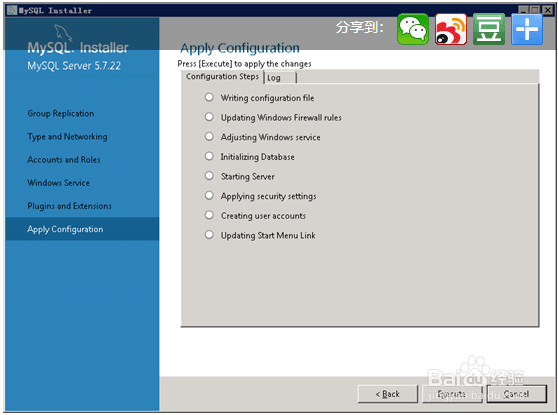Share via the Douban icon
This screenshot has height=415, width=558.
(489, 29)
